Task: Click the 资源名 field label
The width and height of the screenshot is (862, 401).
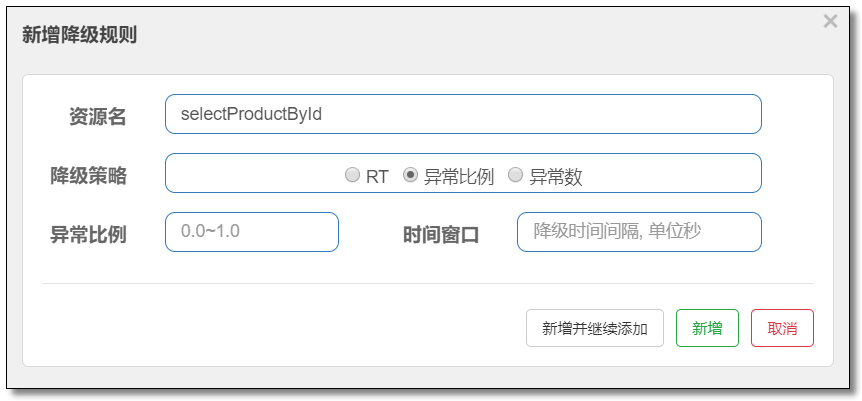Action: tap(97, 117)
